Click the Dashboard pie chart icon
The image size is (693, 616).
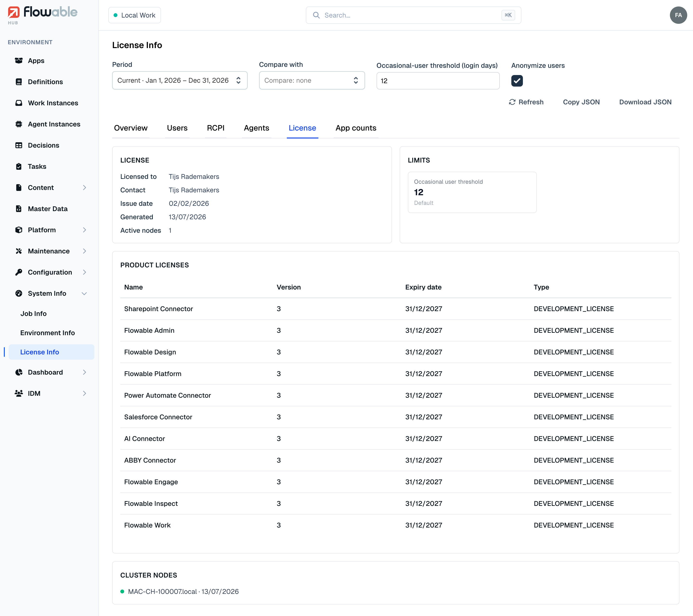pos(19,372)
